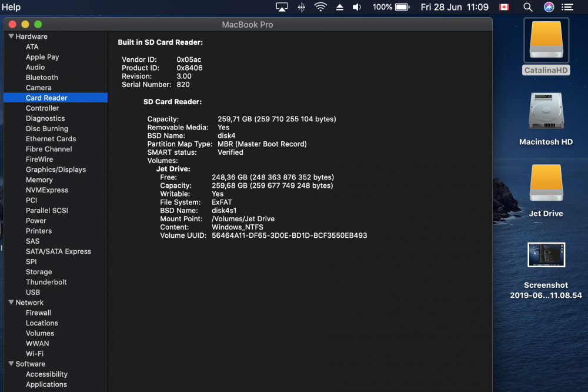Click the Windows_NTFS content value

tap(238, 227)
